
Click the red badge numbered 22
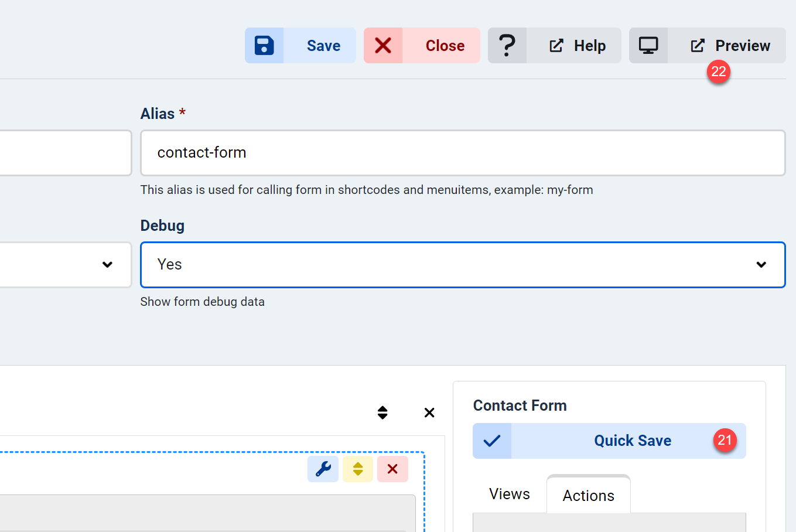718,72
